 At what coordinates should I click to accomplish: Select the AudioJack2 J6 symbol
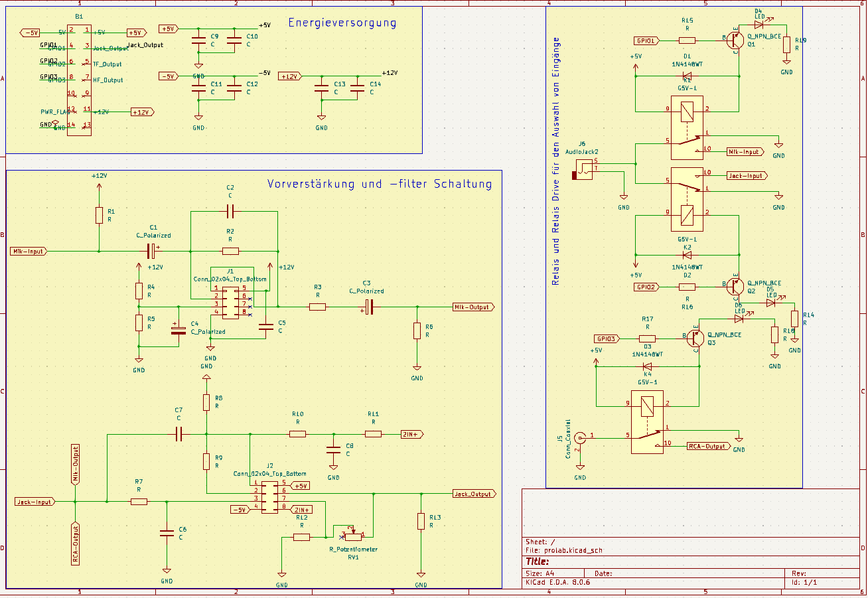tap(583, 168)
